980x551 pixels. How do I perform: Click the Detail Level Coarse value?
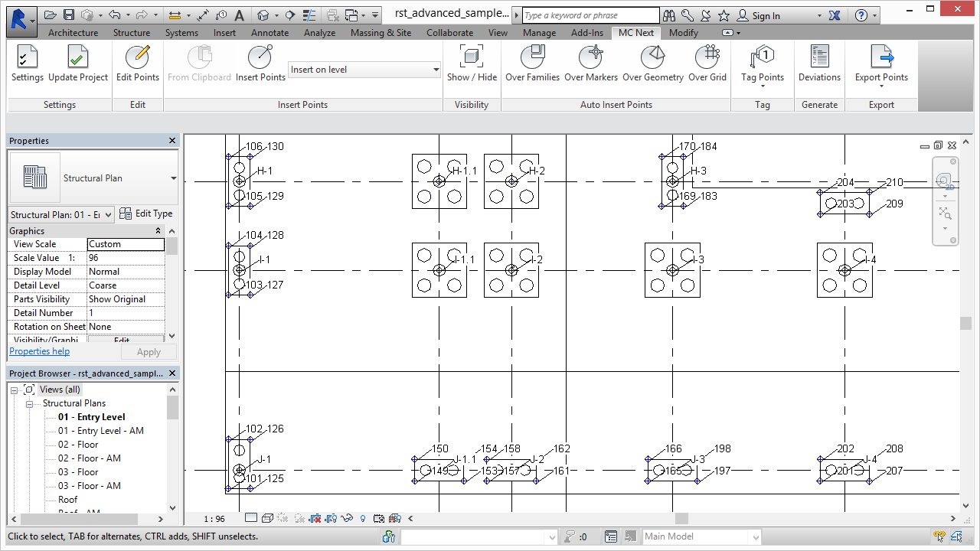[126, 285]
